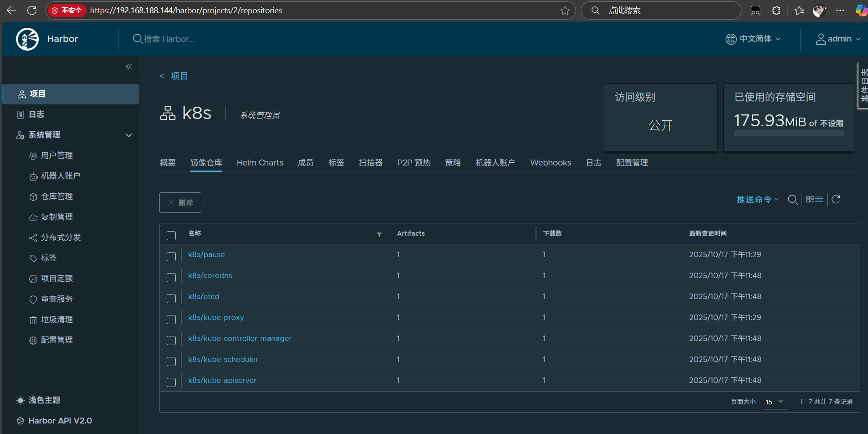Open 复制管理 in sidebar
Viewport: 868px width, 434px height.
pos(57,217)
